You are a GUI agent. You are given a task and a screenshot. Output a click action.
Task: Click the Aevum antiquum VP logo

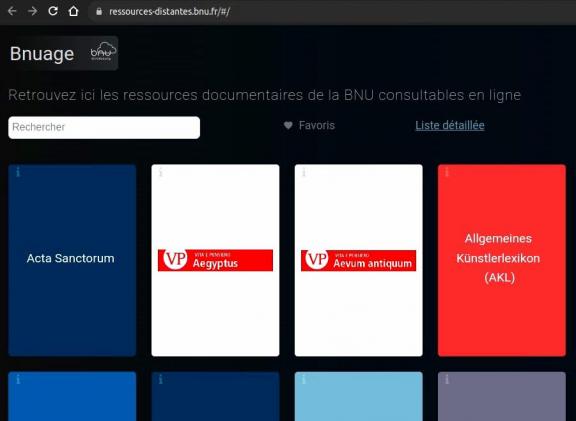click(359, 260)
